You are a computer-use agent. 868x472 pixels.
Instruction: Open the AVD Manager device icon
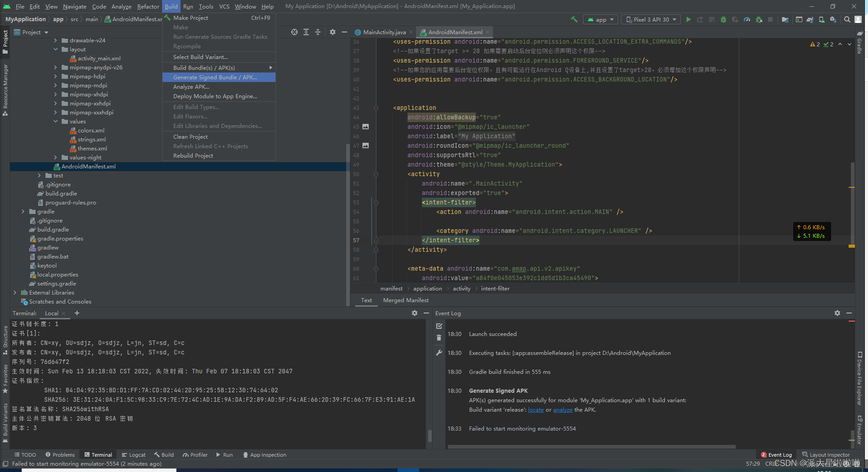point(822,19)
